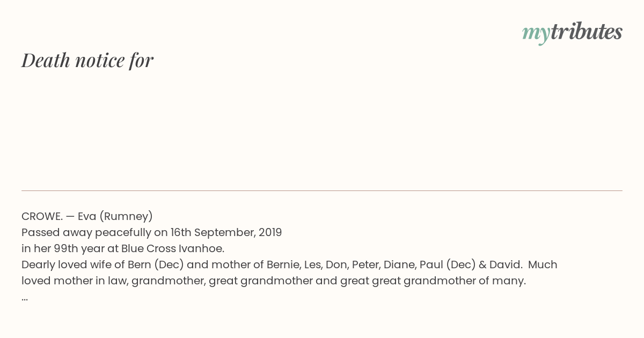Click the horizontal divider line under the heading
Screen dimensions: 644x338
pos(322,190)
